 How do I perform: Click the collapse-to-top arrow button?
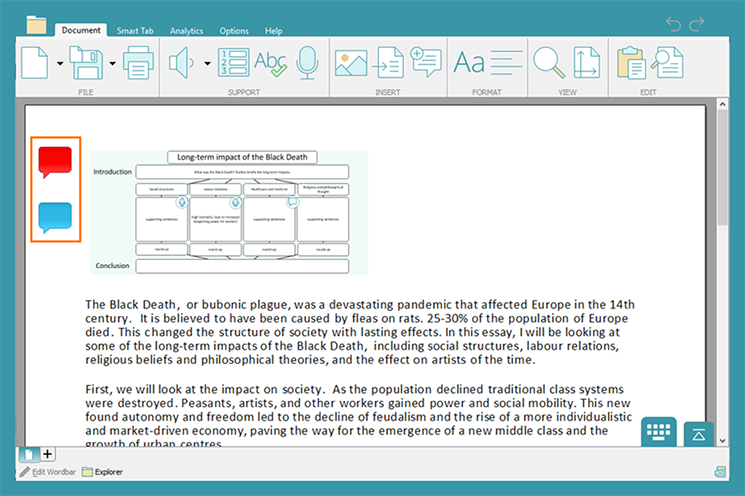(698, 434)
